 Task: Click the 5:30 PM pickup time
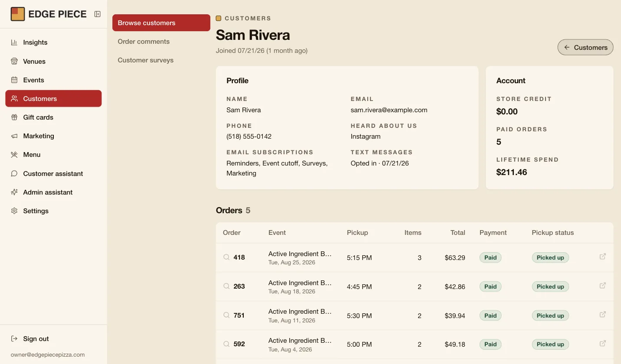(x=360, y=316)
